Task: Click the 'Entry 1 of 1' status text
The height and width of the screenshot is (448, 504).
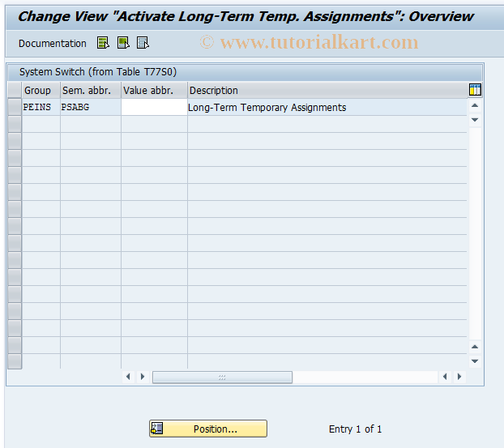Action: (355, 429)
